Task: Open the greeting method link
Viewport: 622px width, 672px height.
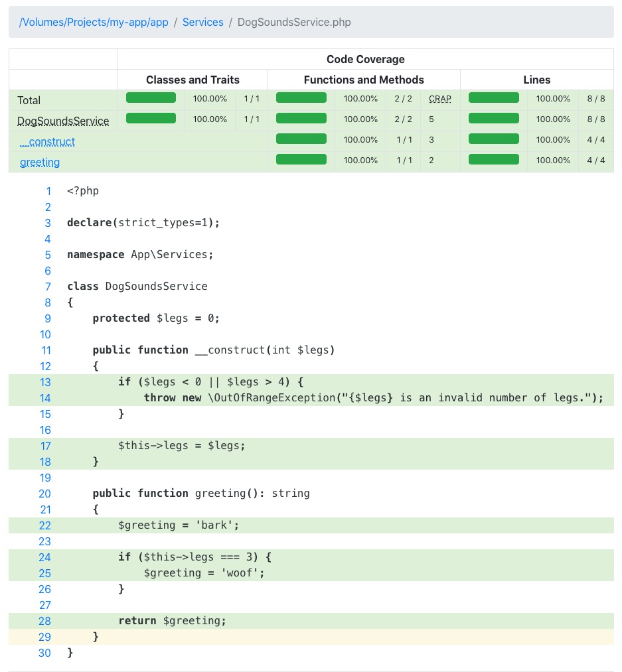Action: 40,162
